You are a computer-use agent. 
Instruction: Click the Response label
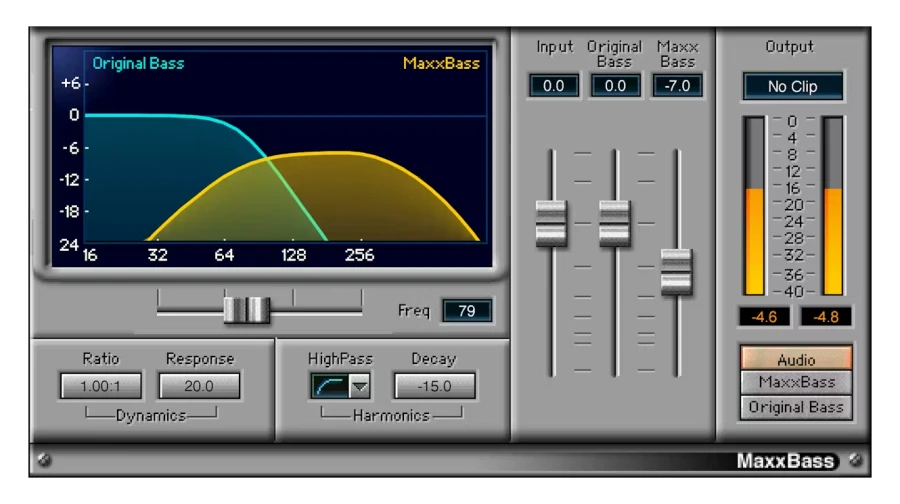tap(200, 359)
